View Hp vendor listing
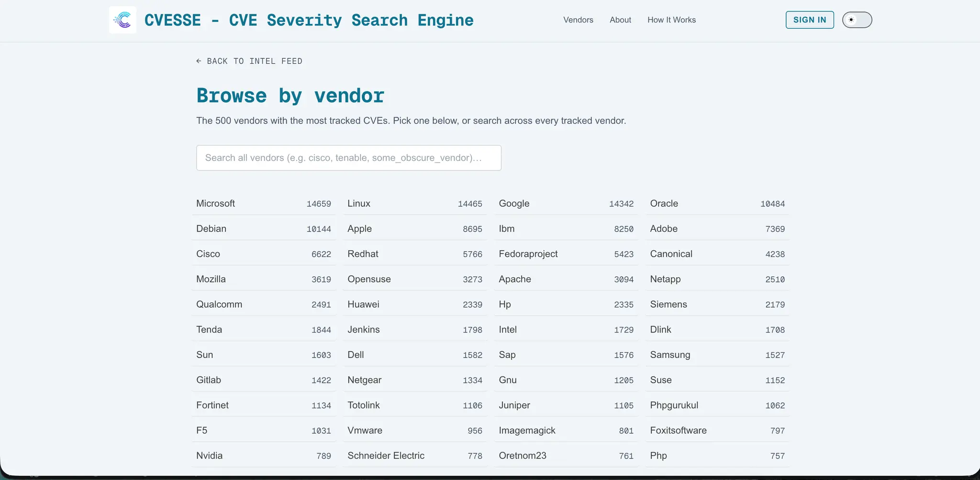 [x=566, y=304]
